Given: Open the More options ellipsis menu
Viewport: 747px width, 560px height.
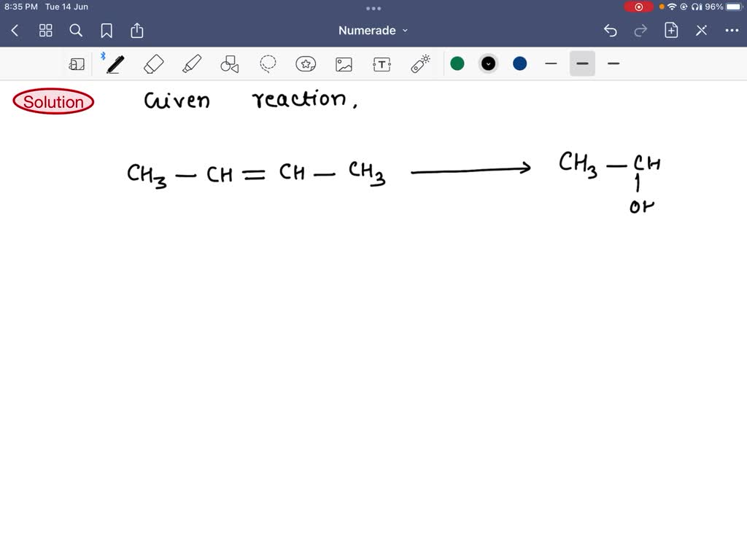Looking at the screenshot, I should (732, 31).
